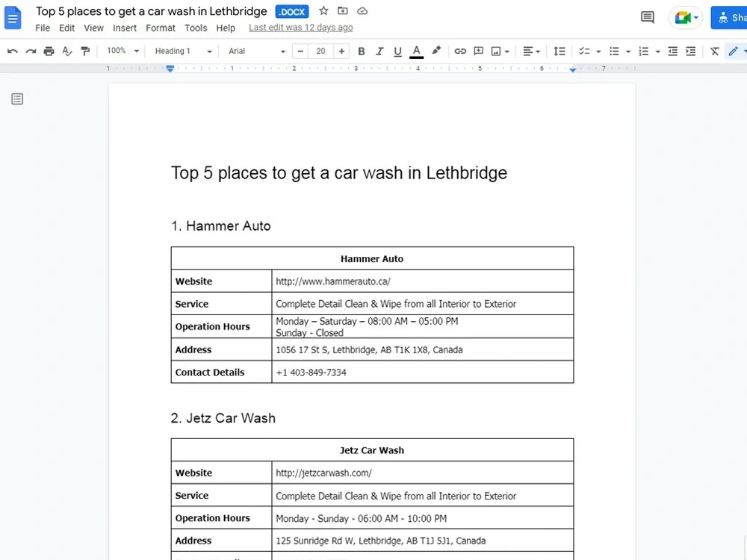The width and height of the screenshot is (747, 560).
Task: Click the main title heading in the document
Action: click(x=338, y=173)
